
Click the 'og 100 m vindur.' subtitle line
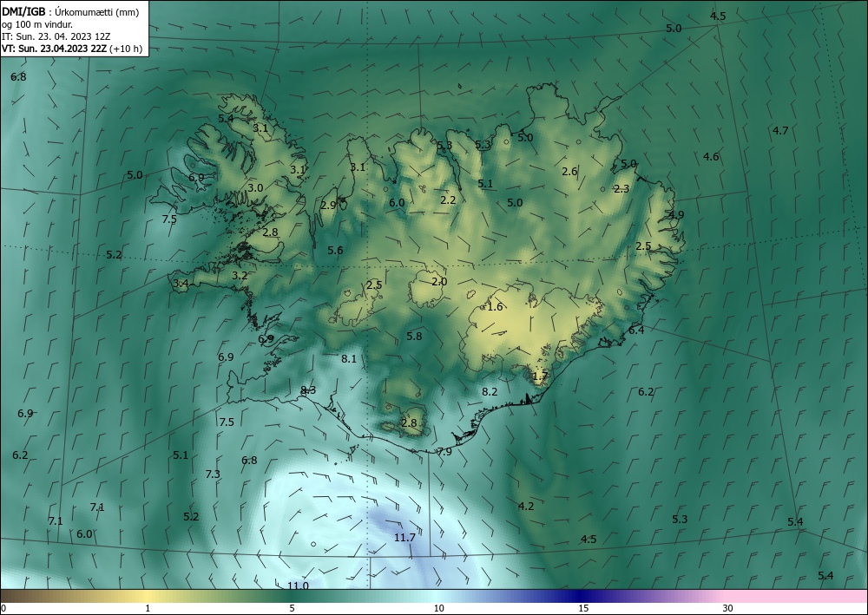36,24
